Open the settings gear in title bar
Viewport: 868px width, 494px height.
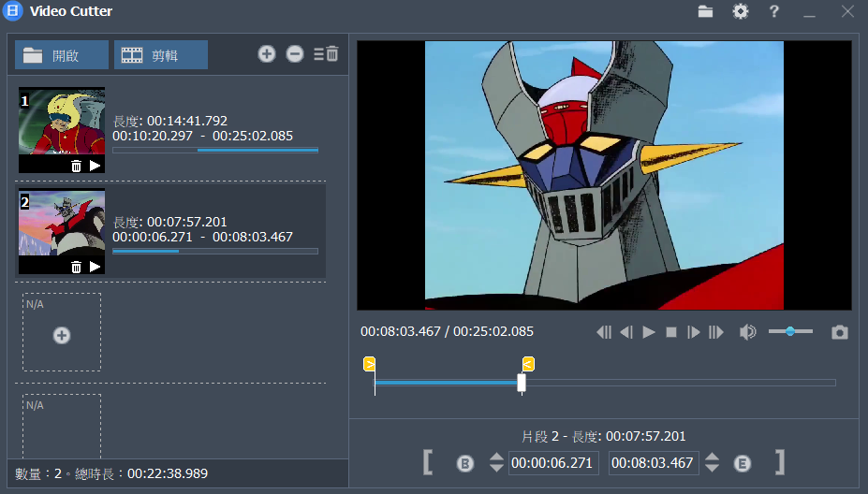[741, 11]
